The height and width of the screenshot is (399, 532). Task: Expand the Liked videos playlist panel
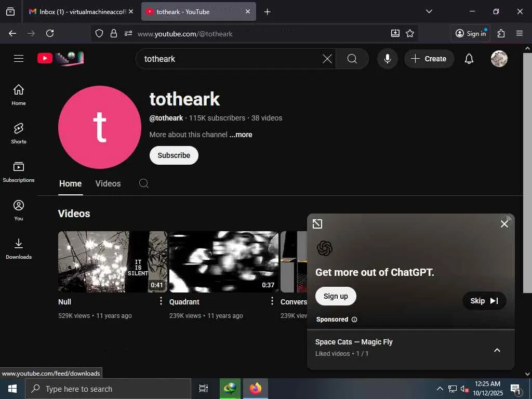pyautogui.click(x=497, y=350)
